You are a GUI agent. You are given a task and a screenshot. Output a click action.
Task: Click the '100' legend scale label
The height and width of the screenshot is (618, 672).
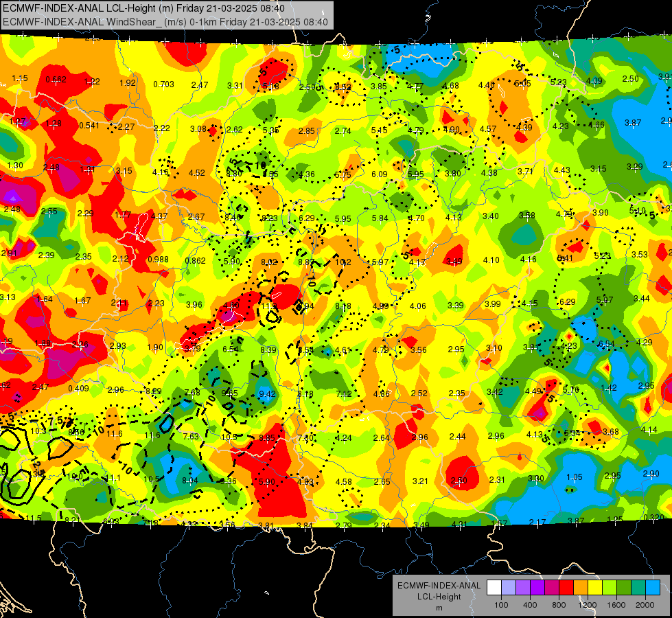[x=501, y=605]
